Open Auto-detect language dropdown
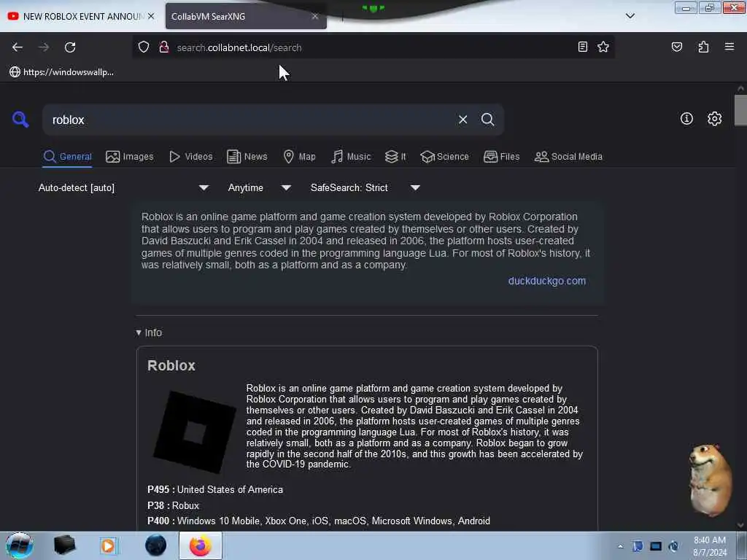The image size is (747, 560). point(123,187)
